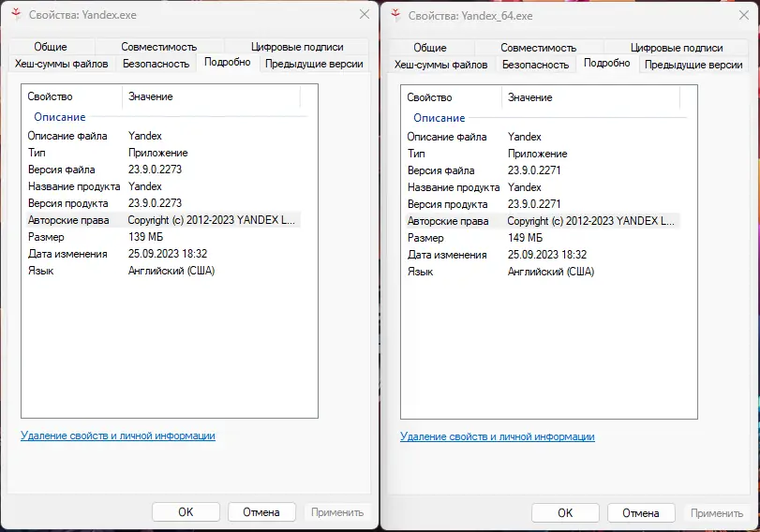760x532 pixels.
Task: Close the Yandex.exe properties window
Action: tap(364, 15)
